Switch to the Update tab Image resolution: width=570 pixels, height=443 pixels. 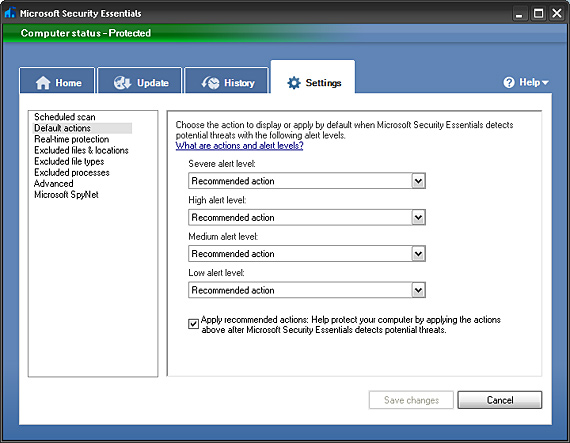140,80
